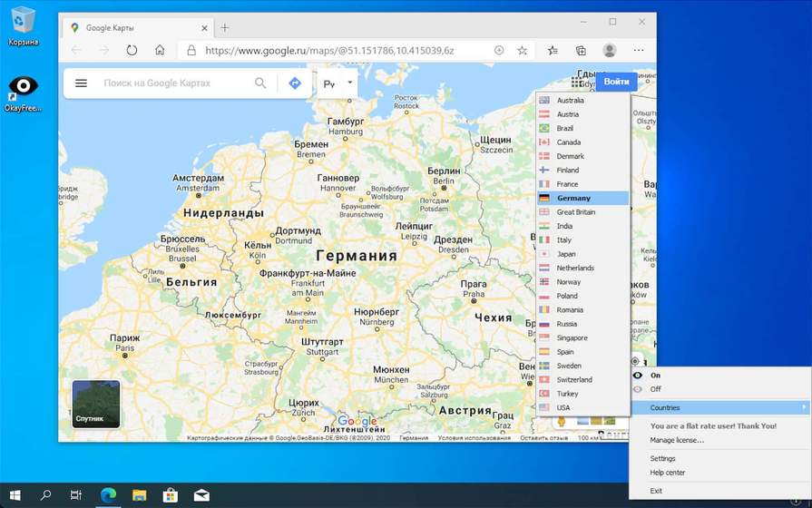
Task: Open Microsoft Edge from taskbar
Action: [x=108, y=495]
